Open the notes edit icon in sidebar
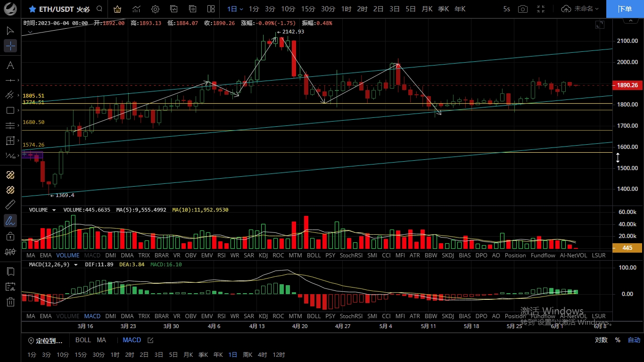Image resolution: width=644 pixels, height=362 pixels. (10, 287)
